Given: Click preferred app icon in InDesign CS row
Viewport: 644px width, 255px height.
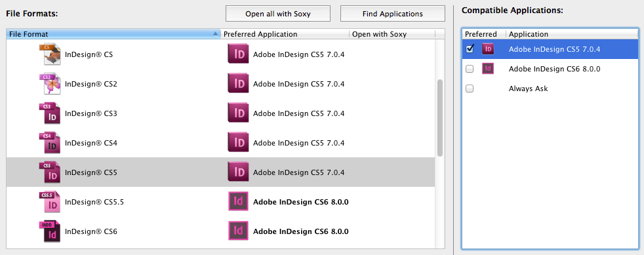Looking at the screenshot, I should coord(238,54).
